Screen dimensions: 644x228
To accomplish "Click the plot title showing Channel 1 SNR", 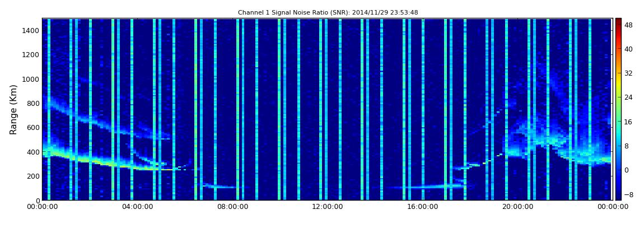I will point(328,12).
